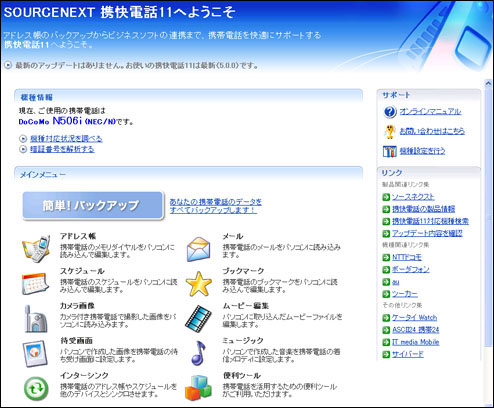Open the IT media Mobile link
This screenshot has height=408, width=494.
point(415,342)
